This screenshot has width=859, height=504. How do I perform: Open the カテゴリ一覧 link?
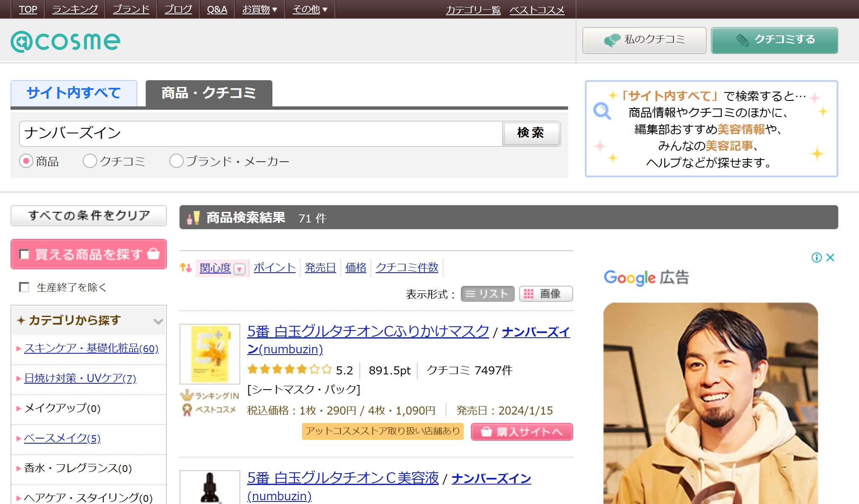pos(473,10)
